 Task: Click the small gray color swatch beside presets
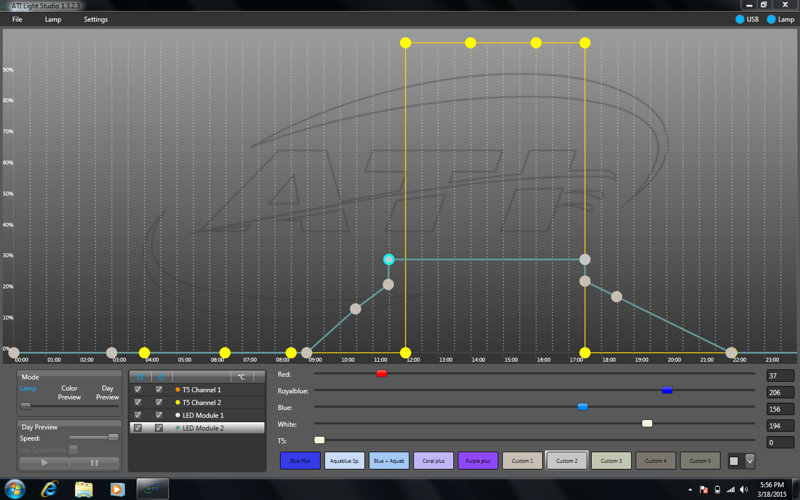pos(734,461)
